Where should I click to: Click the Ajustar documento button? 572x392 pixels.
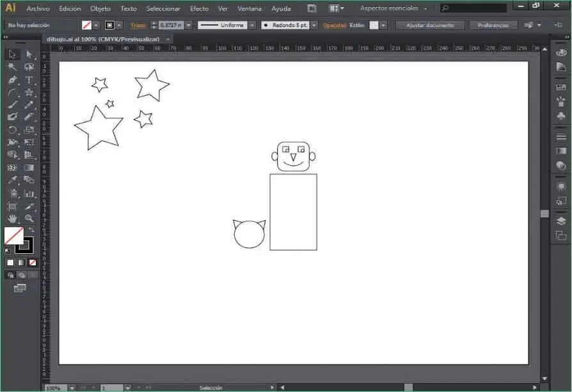pos(430,25)
